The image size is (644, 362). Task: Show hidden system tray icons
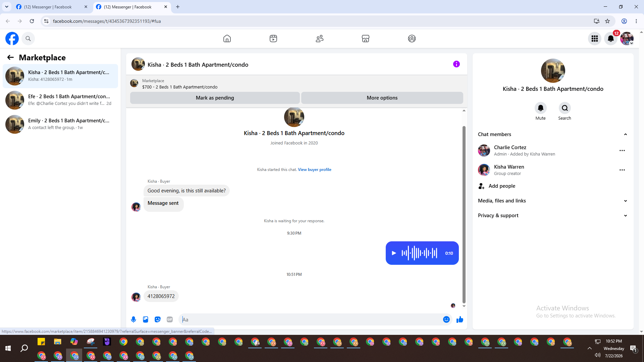click(x=589, y=348)
